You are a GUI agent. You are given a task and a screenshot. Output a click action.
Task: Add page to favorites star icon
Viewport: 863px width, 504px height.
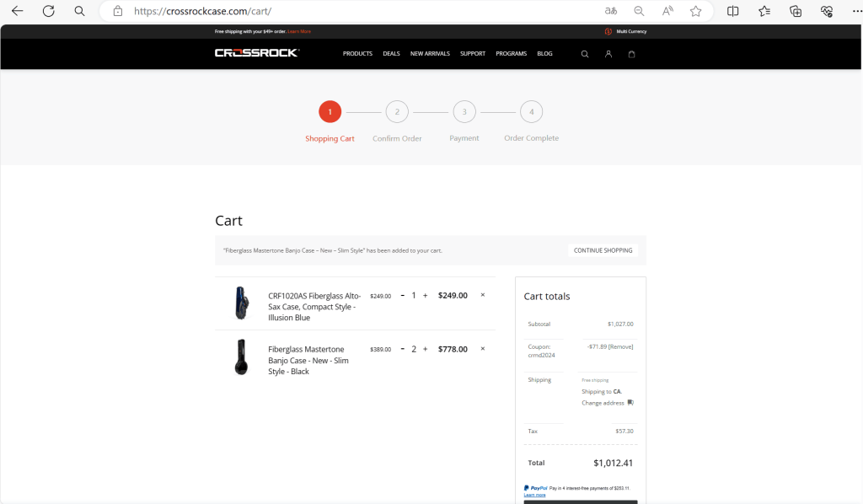click(695, 11)
